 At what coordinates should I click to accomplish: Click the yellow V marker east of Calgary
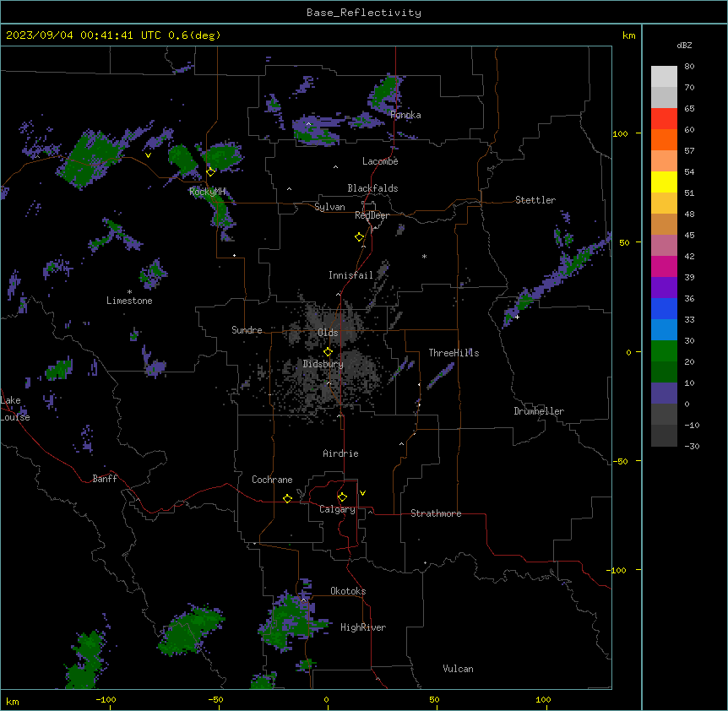[362, 493]
